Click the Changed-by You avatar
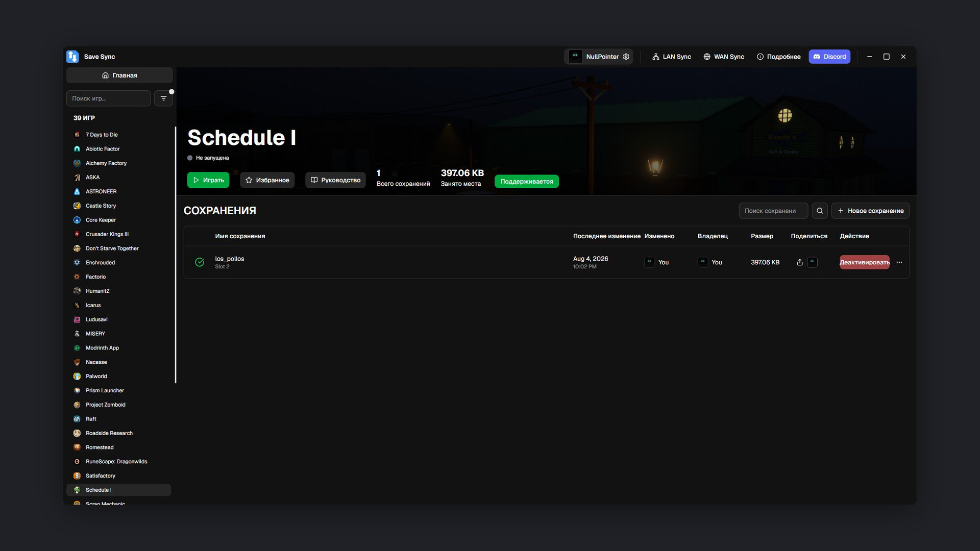 [649, 262]
